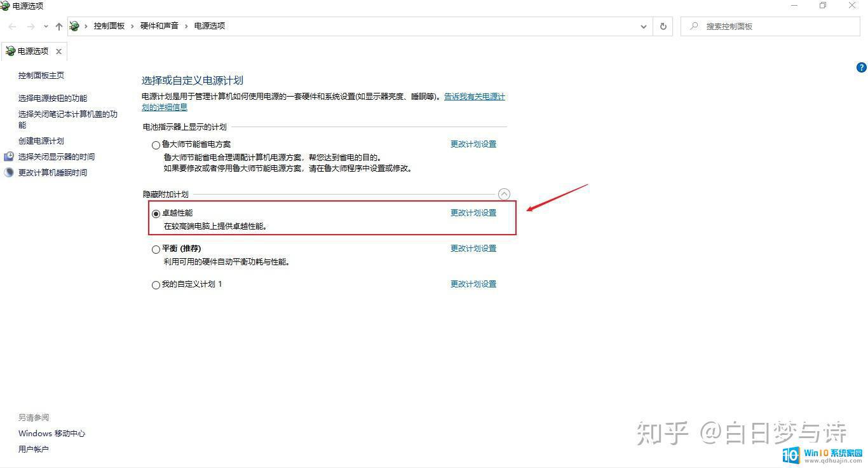Minimize the 电源选项 window
This screenshot has height=468, width=868.
point(794,6)
